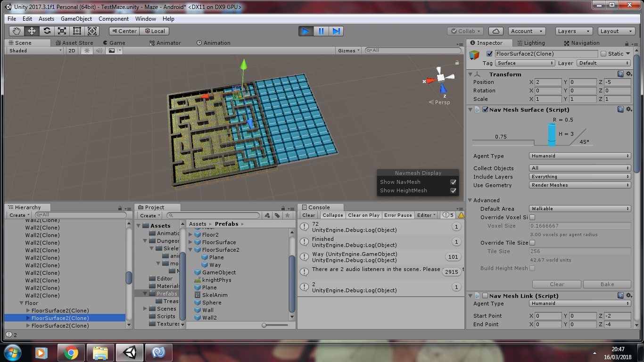This screenshot has height=362, width=644.
Task: Open the Collect Objects dropdown
Action: pyautogui.click(x=580, y=168)
